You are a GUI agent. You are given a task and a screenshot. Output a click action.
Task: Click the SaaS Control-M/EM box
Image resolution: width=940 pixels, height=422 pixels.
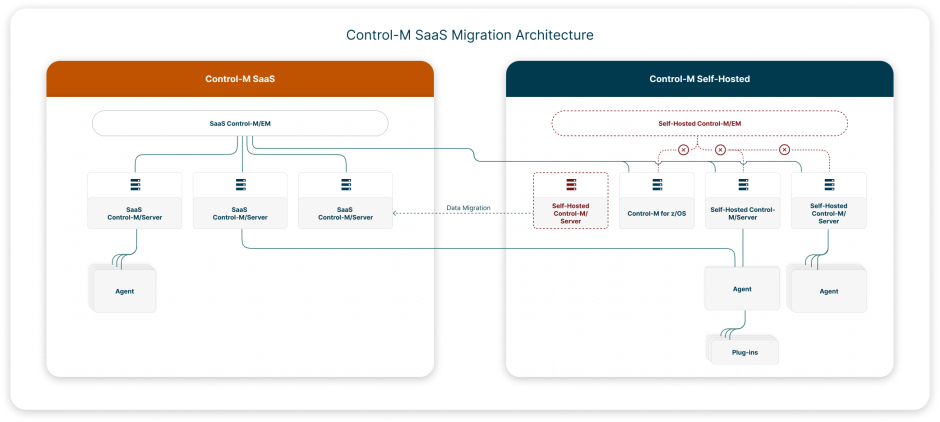240,123
